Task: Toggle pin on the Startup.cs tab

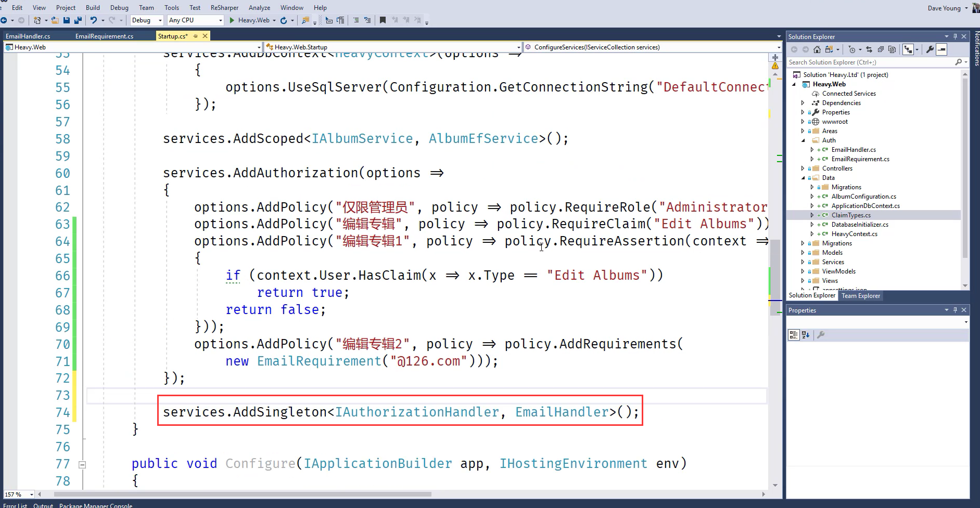Action: 196,36
